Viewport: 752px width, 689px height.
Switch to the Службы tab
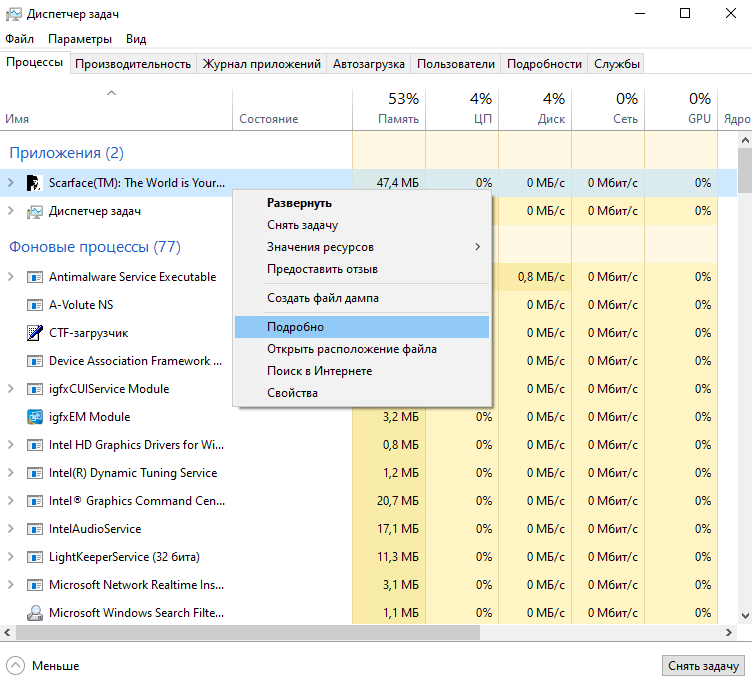(617, 64)
